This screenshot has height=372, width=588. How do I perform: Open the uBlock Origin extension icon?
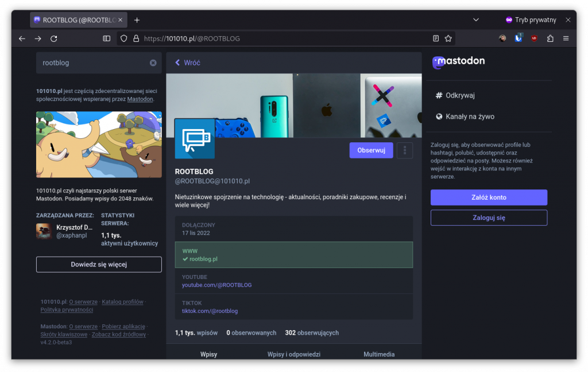pos(533,38)
